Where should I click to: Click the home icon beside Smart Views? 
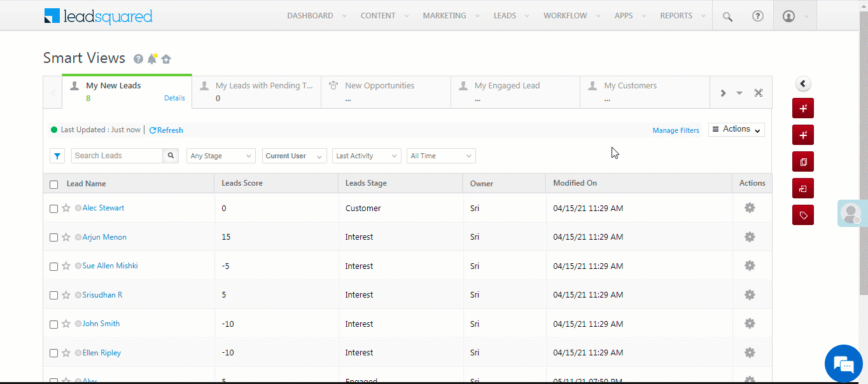[x=166, y=58]
